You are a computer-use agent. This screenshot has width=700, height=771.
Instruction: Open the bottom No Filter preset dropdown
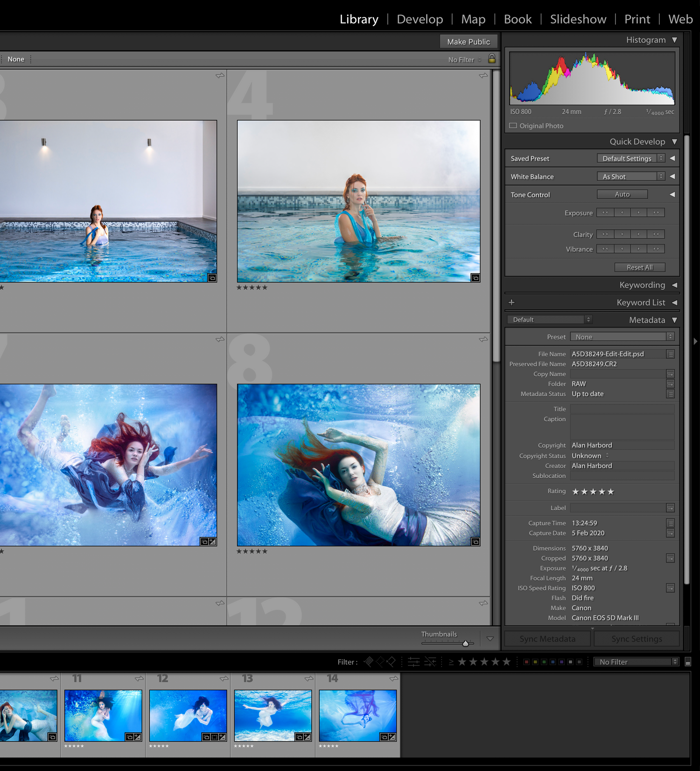tap(636, 662)
